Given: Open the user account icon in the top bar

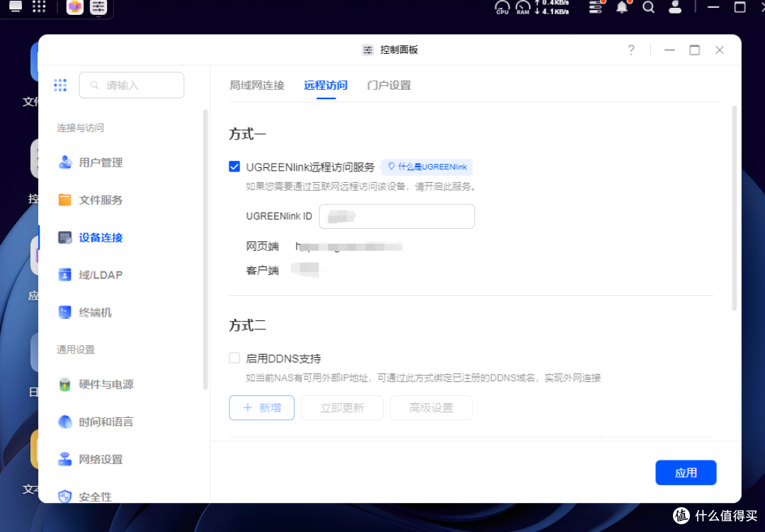Looking at the screenshot, I should point(675,7).
